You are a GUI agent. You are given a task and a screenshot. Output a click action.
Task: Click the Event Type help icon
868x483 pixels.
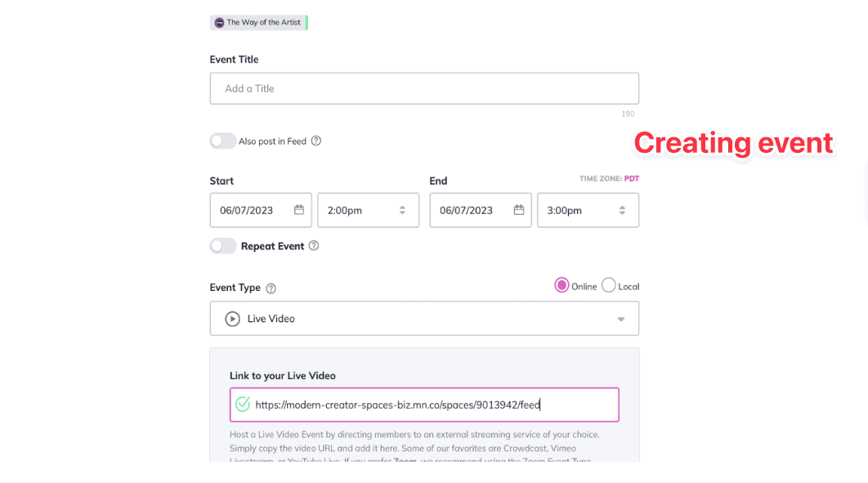pos(271,288)
